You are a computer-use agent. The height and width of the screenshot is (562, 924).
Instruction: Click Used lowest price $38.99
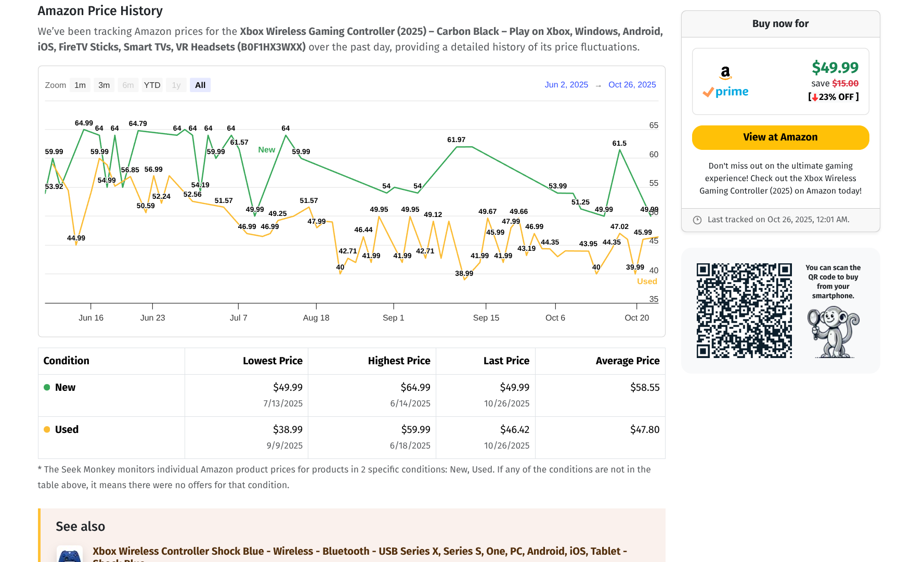pyautogui.click(x=288, y=429)
